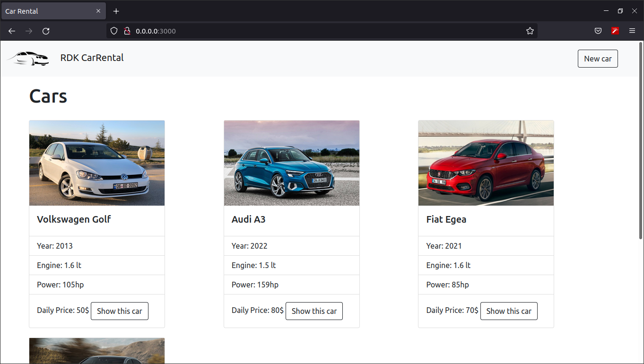The width and height of the screenshot is (644, 364).
Task: Show details for the Audi A3
Action: point(314,311)
